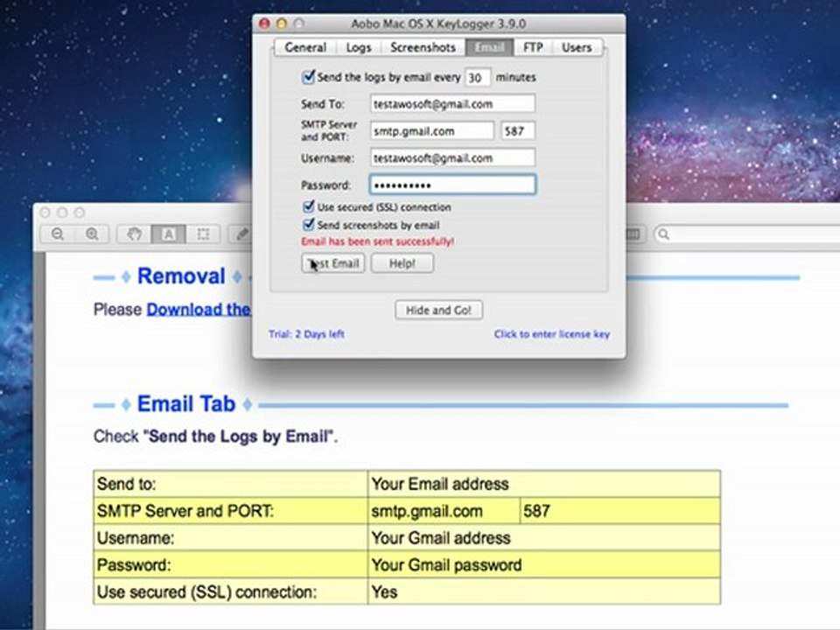
Task: Toggle 'Send the logs by email' checkbox
Action: click(308, 77)
